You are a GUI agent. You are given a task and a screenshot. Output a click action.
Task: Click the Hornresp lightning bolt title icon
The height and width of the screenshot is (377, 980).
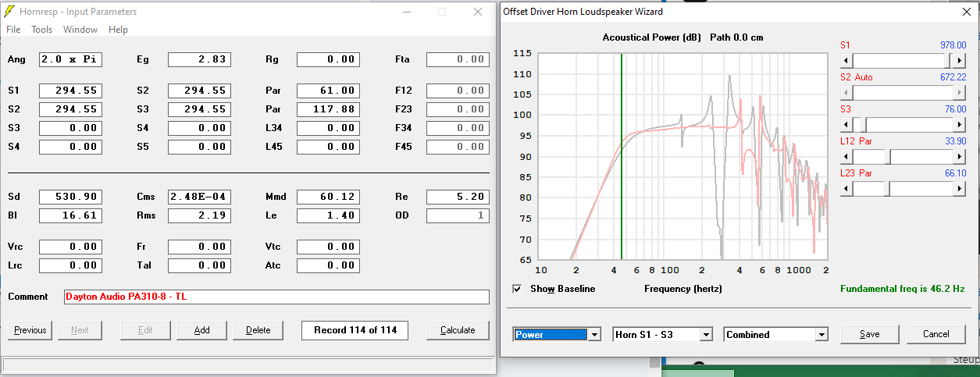(x=9, y=12)
